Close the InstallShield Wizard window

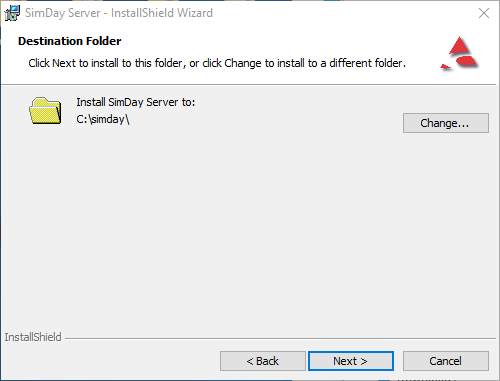pyautogui.click(x=484, y=13)
